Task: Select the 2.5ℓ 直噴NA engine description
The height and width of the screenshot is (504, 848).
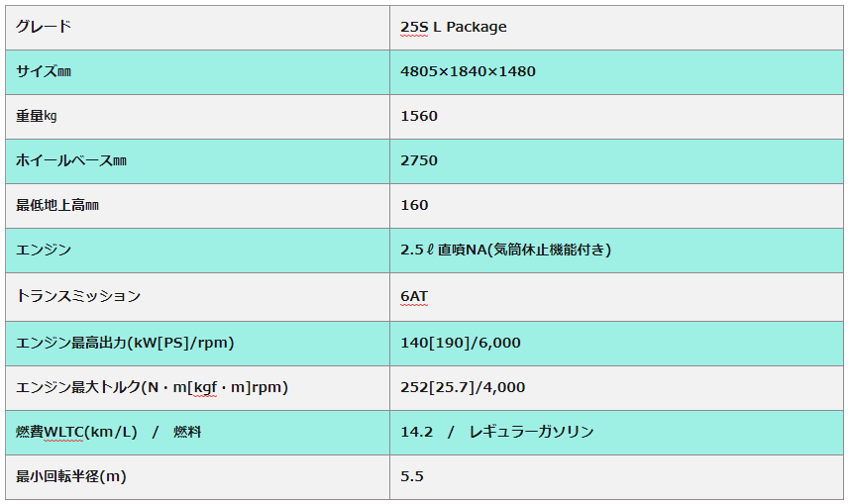Action: coord(505,250)
